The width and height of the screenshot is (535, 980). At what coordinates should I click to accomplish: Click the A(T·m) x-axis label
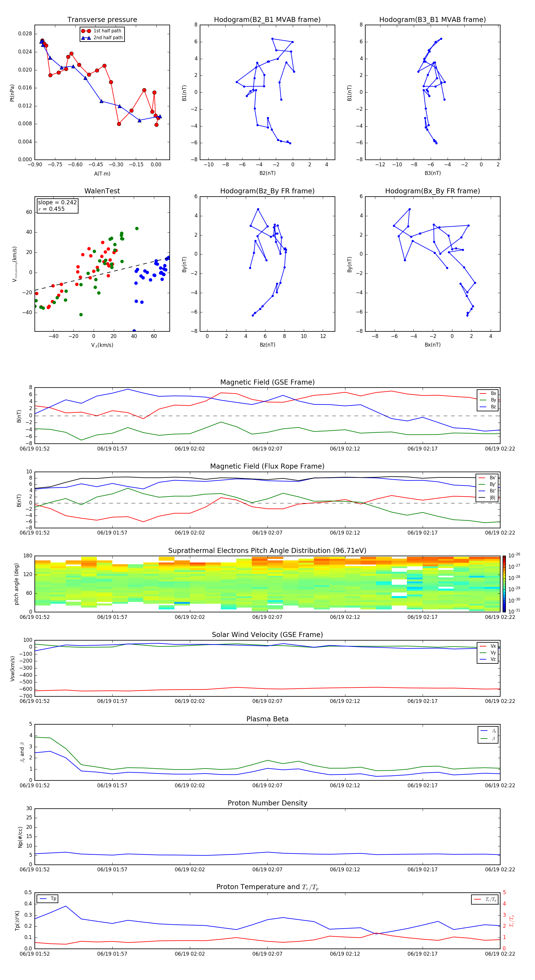pyautogui.click(x=102, y=174)
